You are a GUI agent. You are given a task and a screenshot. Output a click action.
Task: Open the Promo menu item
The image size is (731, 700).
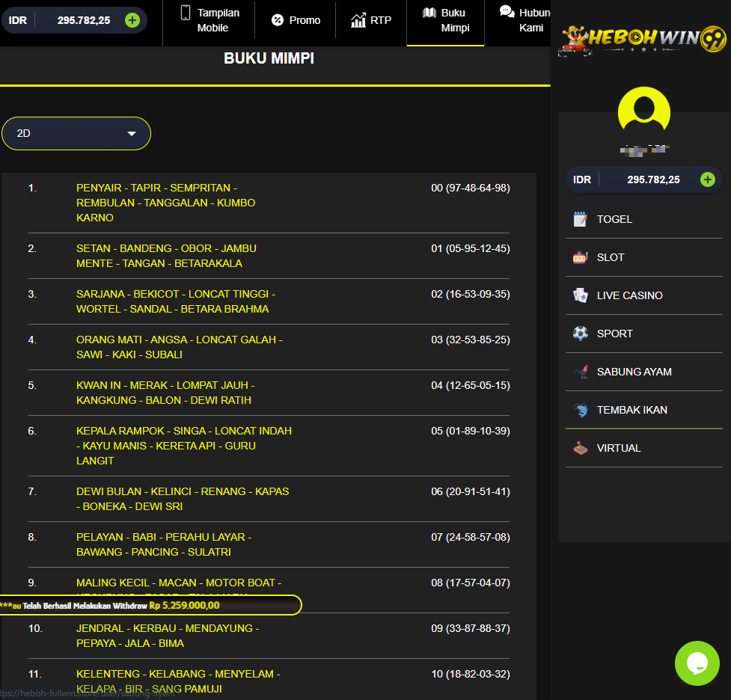(296, 20)
